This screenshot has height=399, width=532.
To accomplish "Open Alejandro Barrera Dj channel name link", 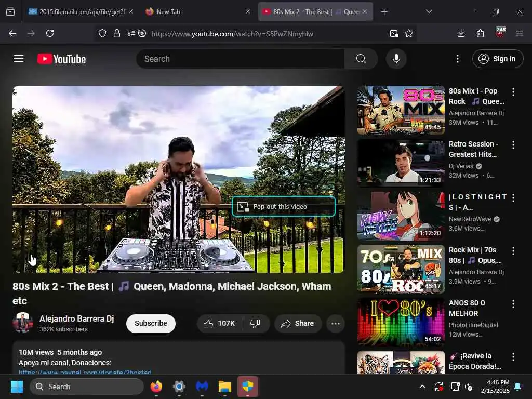I will [x=77, y=318].
